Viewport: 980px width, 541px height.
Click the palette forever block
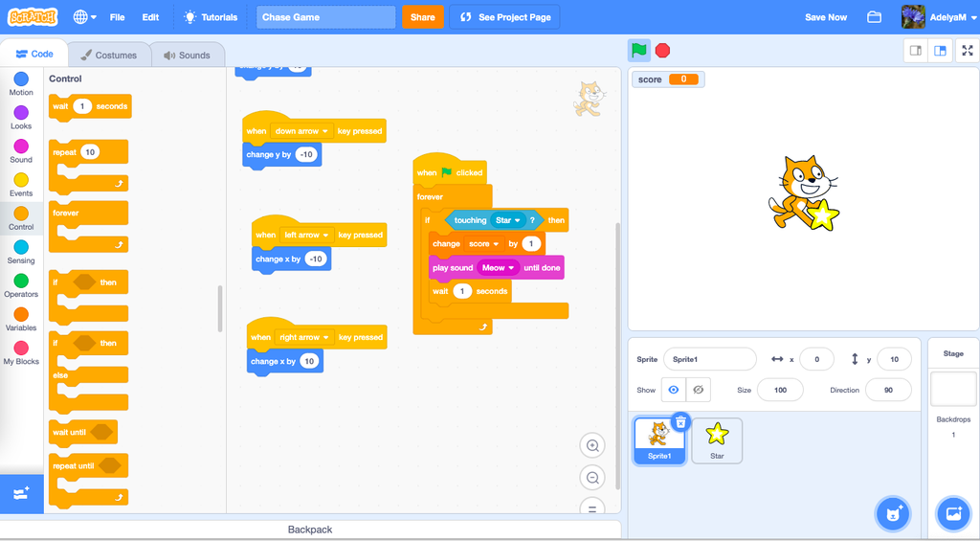point(88,226)
